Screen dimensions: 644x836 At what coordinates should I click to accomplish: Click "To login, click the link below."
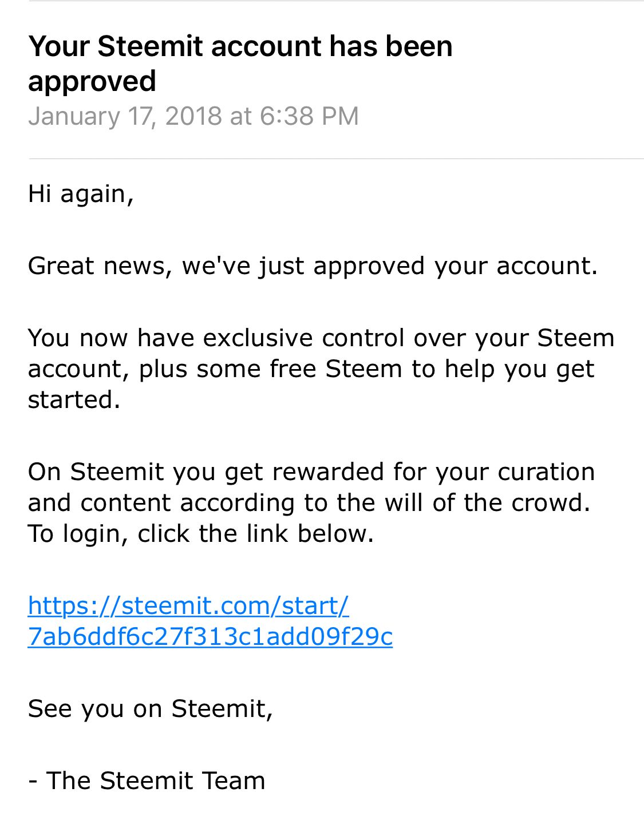[x=200, y=534]
